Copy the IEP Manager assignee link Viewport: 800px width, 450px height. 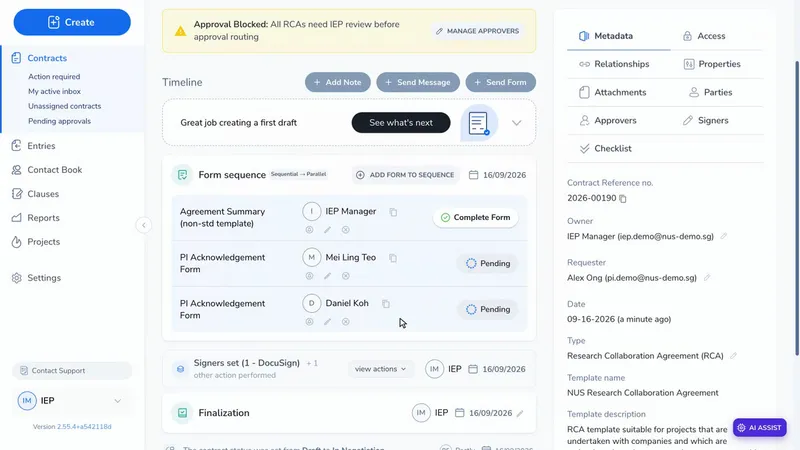click(x=393, y=212)
